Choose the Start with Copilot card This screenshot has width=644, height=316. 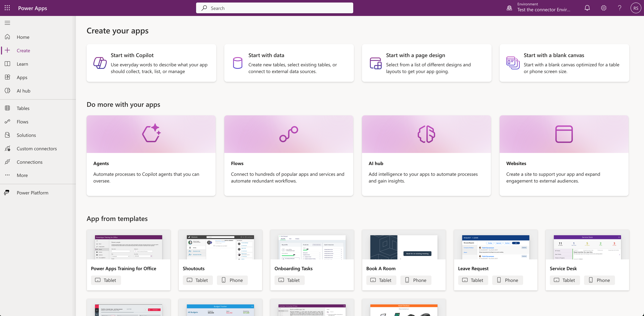[x=151, y=63]
